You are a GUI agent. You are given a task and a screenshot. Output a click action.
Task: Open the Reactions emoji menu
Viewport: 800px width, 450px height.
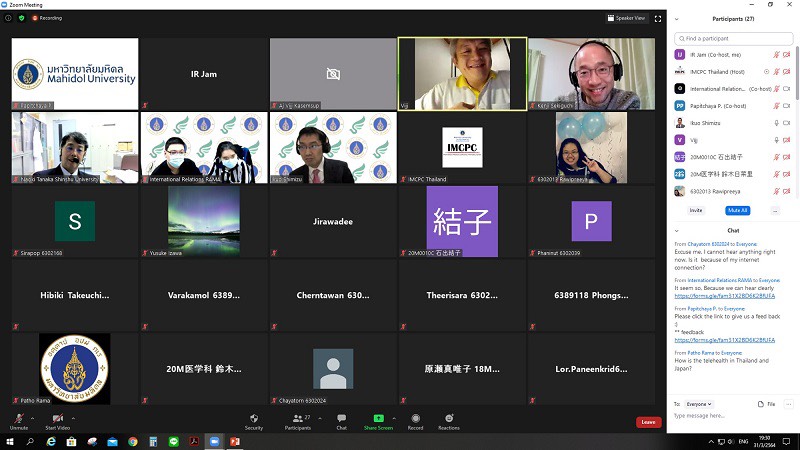[x=448, y=419]
